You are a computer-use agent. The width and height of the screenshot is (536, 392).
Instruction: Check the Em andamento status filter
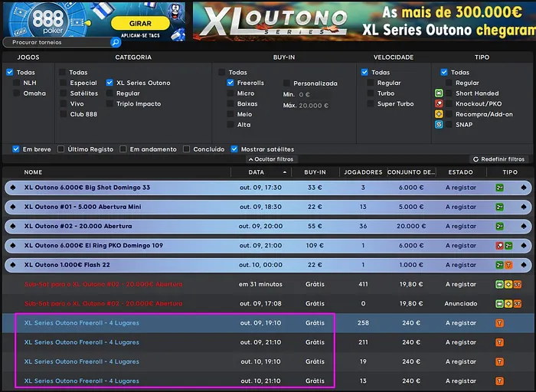[123, 149]
